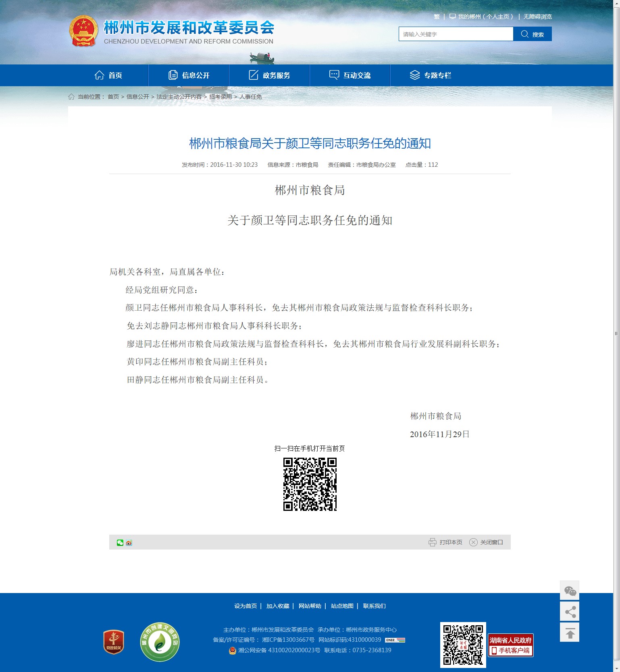Click floating share sidebar icon

570,612
